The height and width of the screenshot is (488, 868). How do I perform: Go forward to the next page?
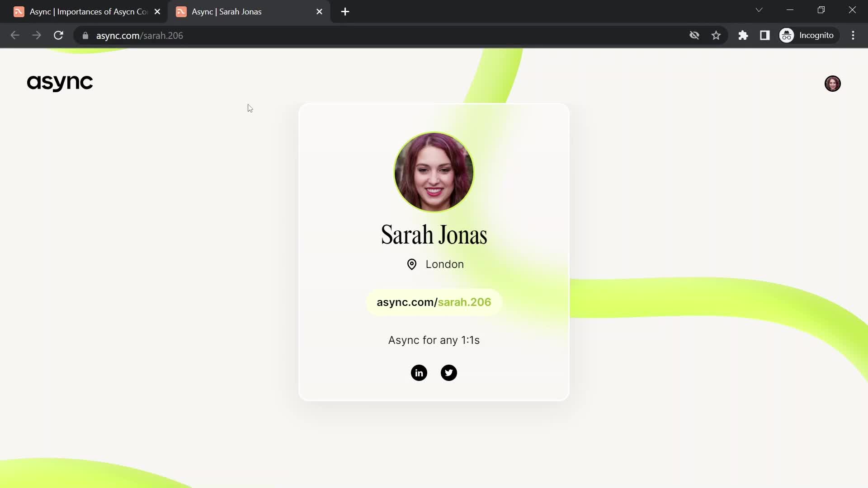[x=37, y=35]
